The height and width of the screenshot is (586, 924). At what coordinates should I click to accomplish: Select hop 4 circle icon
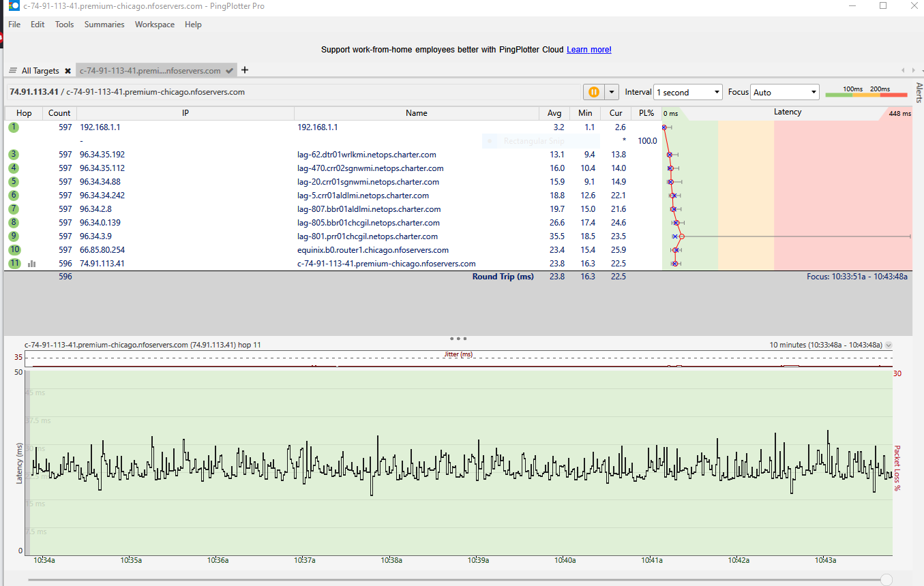pyautogui.click(x=14, y=168)
